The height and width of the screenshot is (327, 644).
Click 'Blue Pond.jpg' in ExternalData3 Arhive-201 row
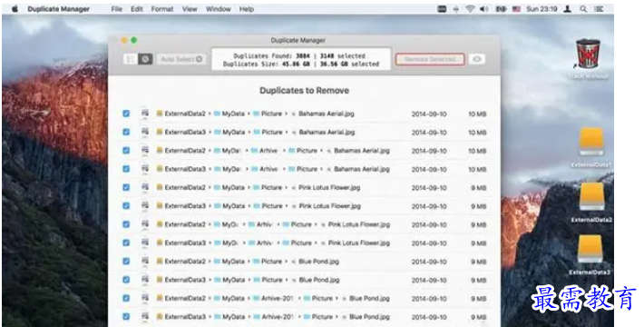(369, 317)
